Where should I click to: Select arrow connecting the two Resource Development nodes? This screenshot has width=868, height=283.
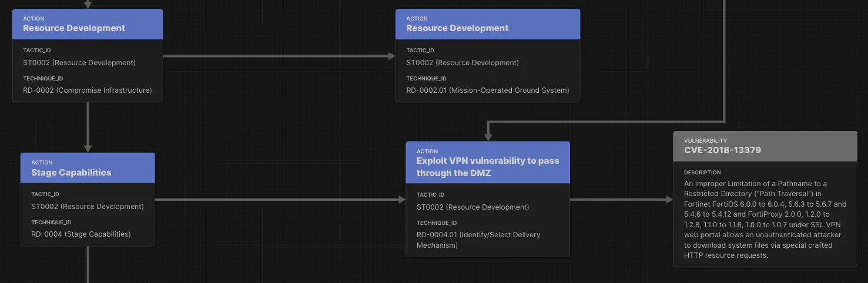click(x=279, y=56)
